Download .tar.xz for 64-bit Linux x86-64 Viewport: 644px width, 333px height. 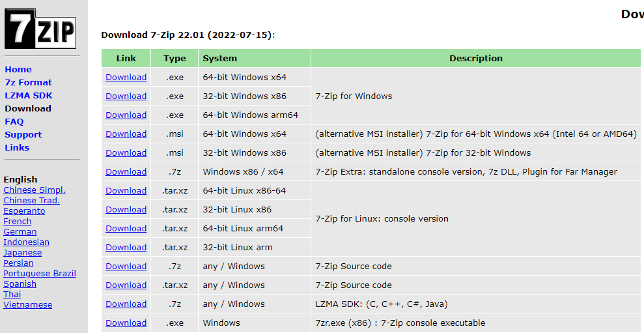126,191
